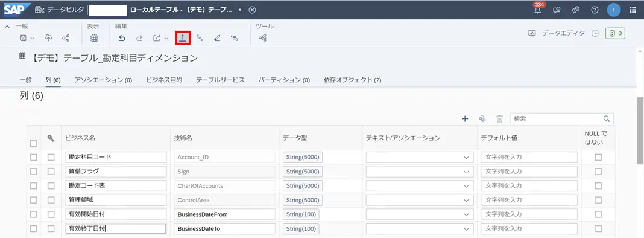Click String(100) data type for BusinessDateTo
Screen dimensions: 644x238
301,228
